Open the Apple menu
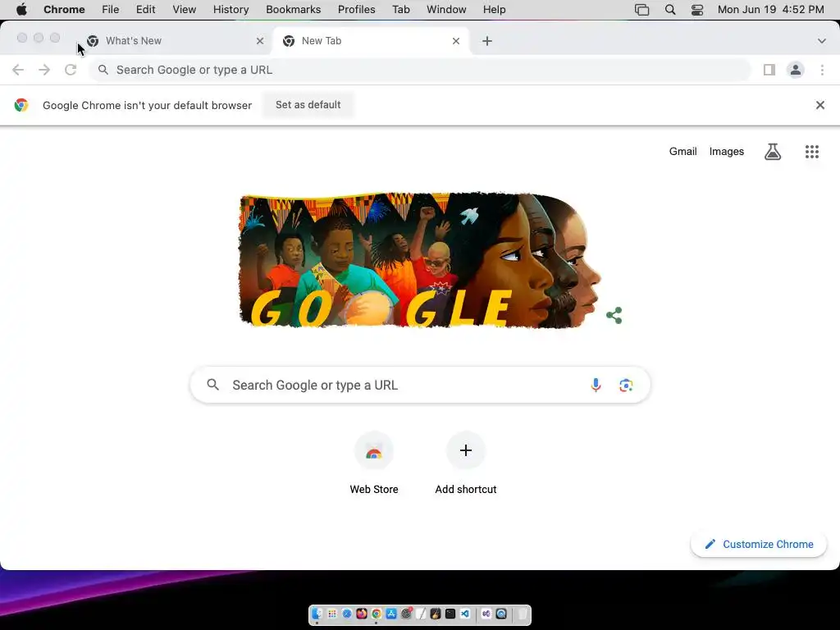This screenshot has width=840, height=630. pyautogui.click(x=21, y=10)
